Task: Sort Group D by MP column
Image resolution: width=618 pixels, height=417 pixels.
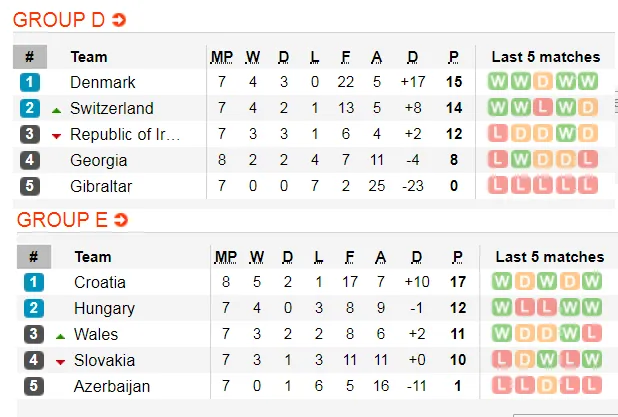Action: point(221,57)
